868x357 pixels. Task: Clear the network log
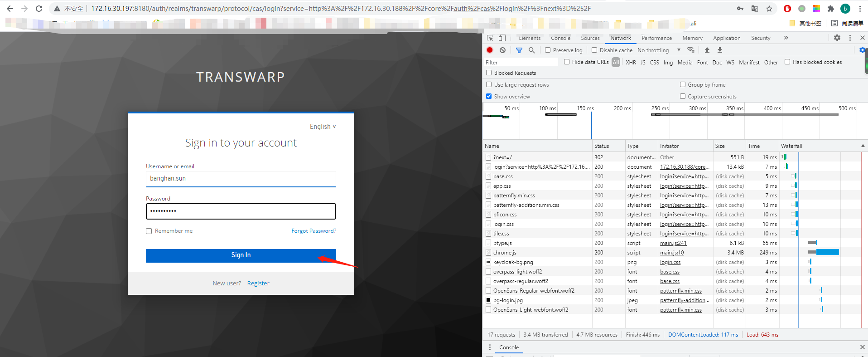click(x=502, y=50)
